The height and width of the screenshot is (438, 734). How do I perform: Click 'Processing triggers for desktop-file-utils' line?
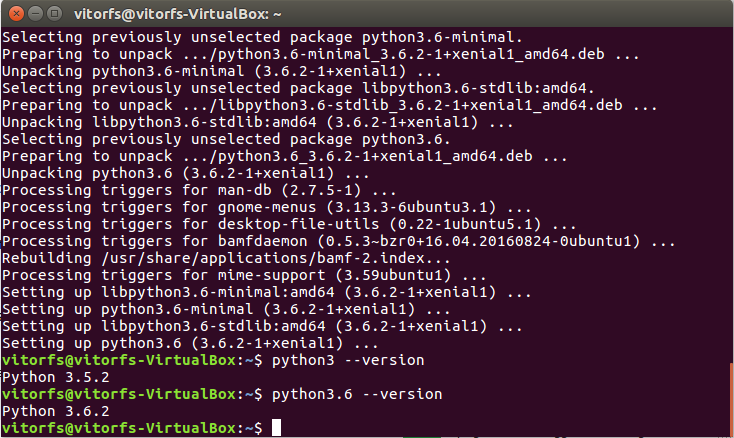[x=289, y=224]
